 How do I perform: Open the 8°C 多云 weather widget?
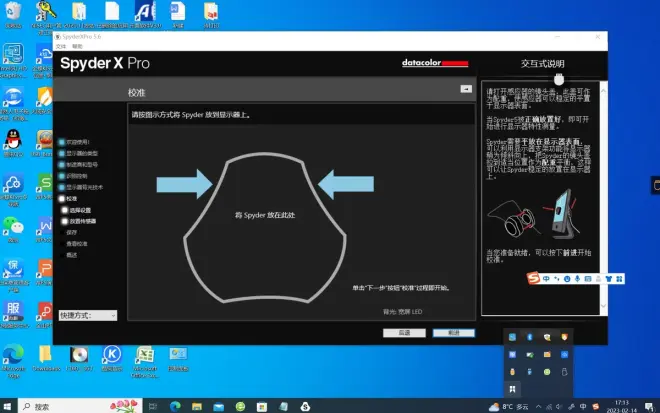(x=508, y=407)
